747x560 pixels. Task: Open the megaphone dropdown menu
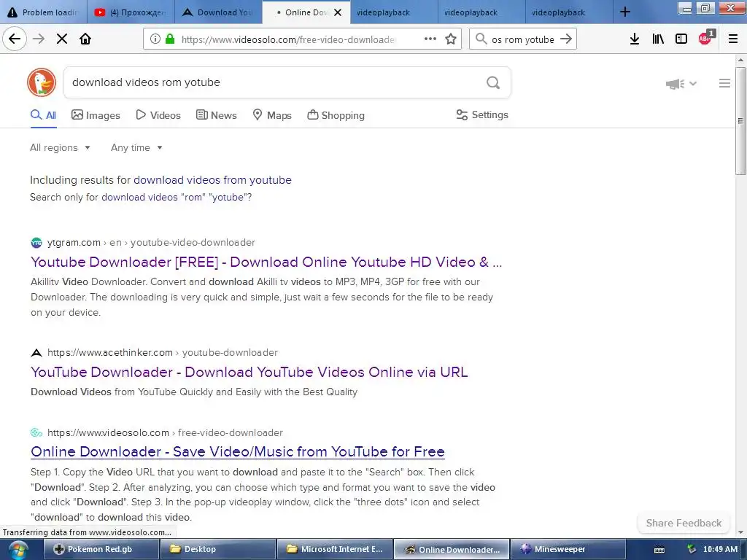[x=681, y=84]
